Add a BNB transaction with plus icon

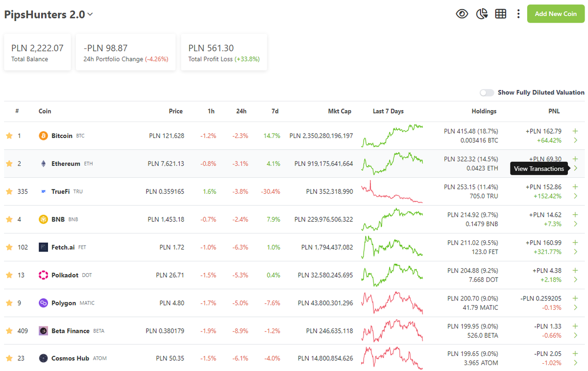pyautogui.click(x=575, y=214)
